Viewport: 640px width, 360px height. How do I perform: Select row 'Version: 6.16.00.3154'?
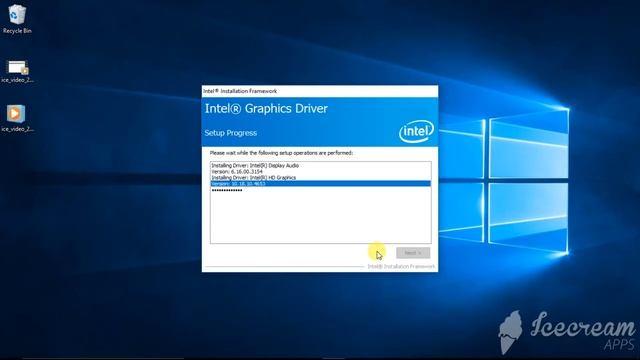point(320,172)
